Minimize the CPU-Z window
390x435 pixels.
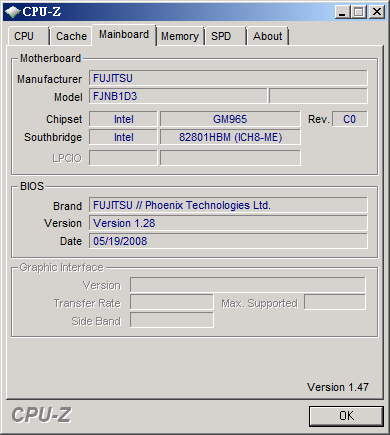(x=342, y=12)
